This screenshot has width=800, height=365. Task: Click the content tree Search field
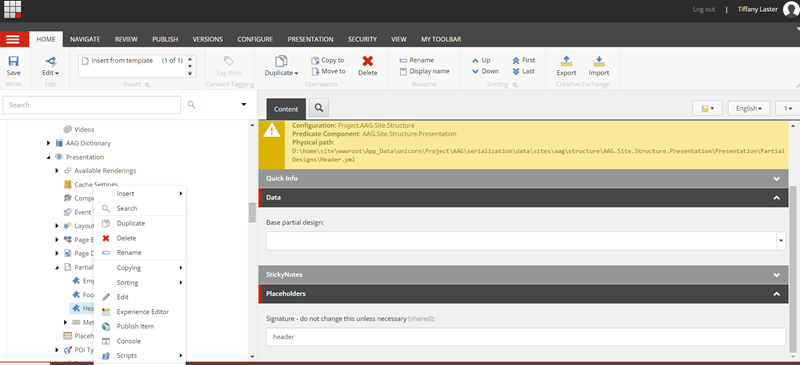tap(91, 105)
